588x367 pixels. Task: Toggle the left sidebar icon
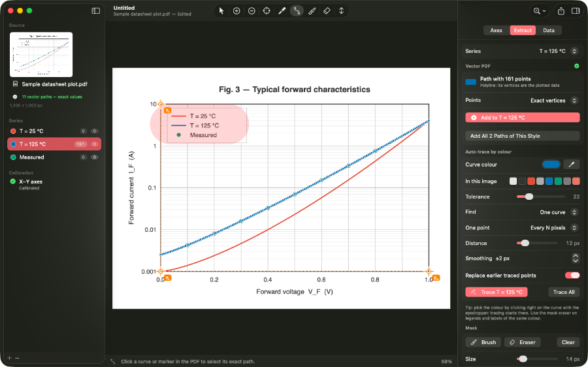point(96,11)
